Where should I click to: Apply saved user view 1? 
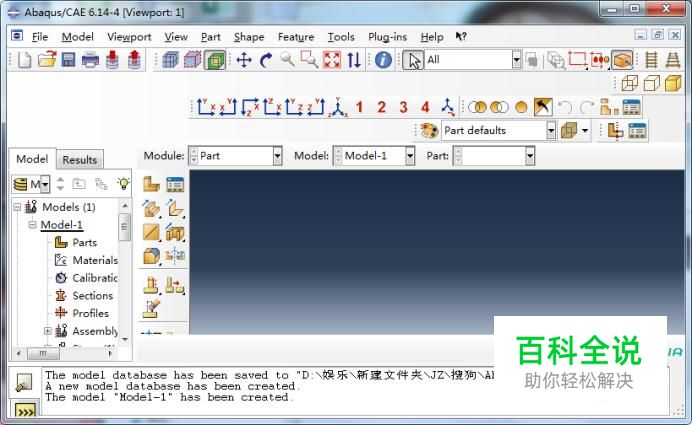pos(359,107)
